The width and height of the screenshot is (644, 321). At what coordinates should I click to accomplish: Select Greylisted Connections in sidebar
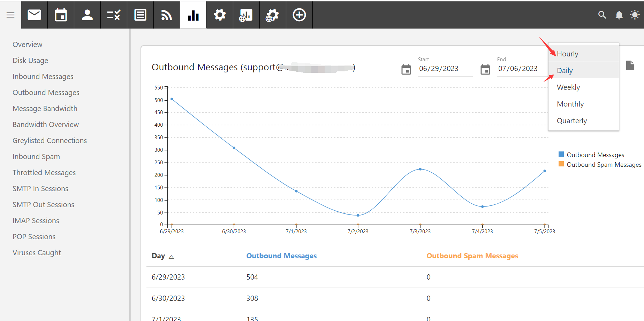50,141
